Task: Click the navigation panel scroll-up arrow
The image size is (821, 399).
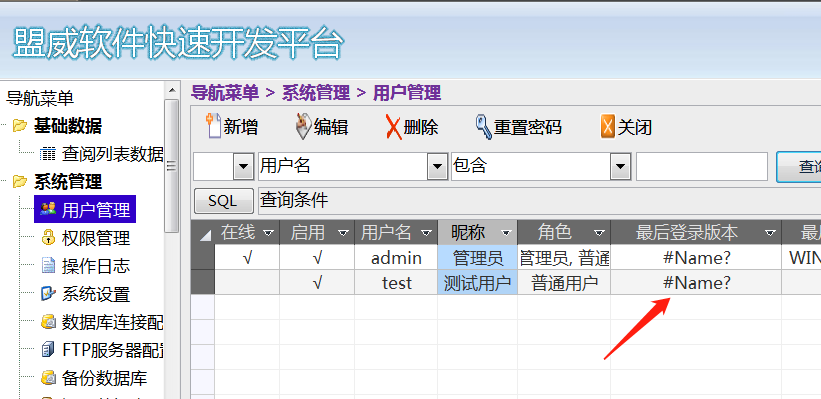Action: point(172,90)
